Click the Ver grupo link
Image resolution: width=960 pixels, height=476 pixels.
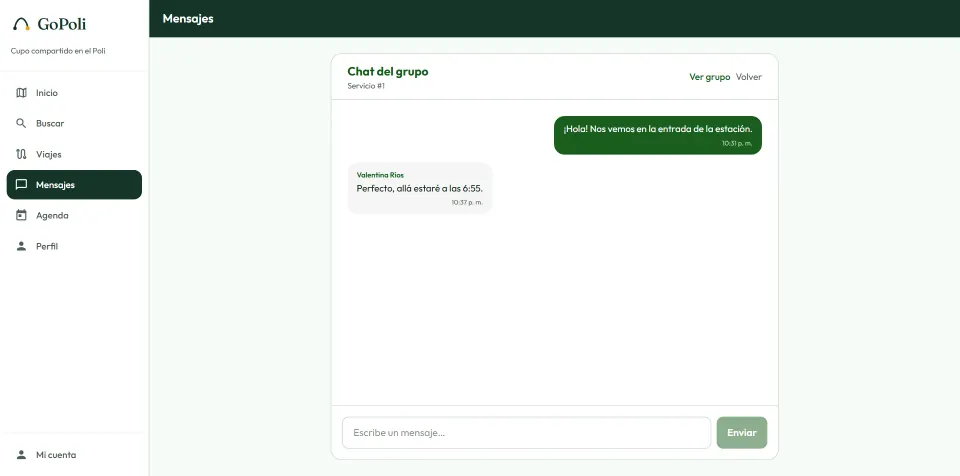click(x=710, y=77)
